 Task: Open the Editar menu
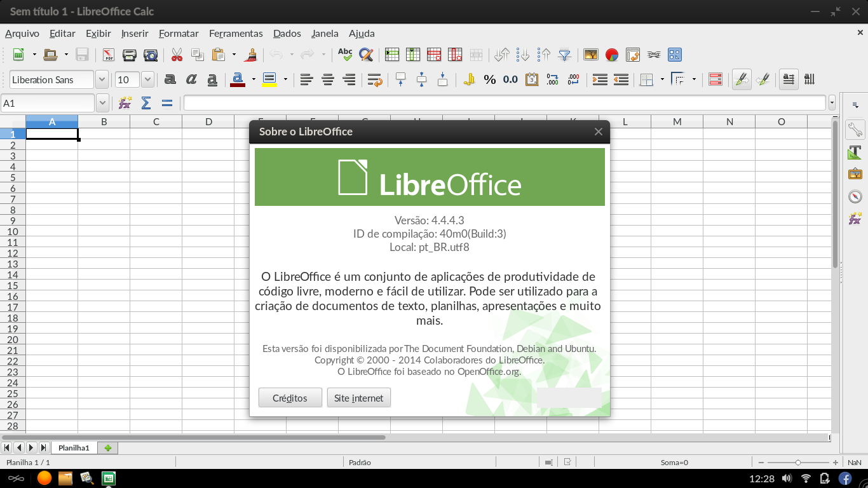pyautogui.click(x=62, y=33)
